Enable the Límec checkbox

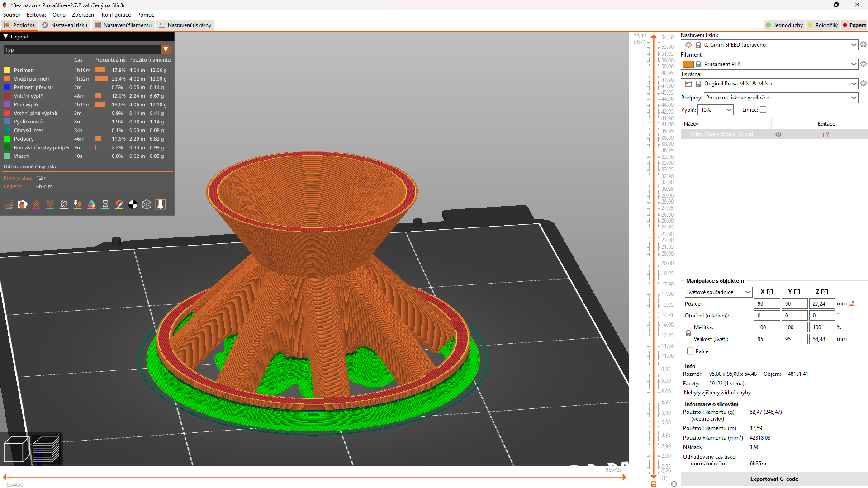click(763, 109)
